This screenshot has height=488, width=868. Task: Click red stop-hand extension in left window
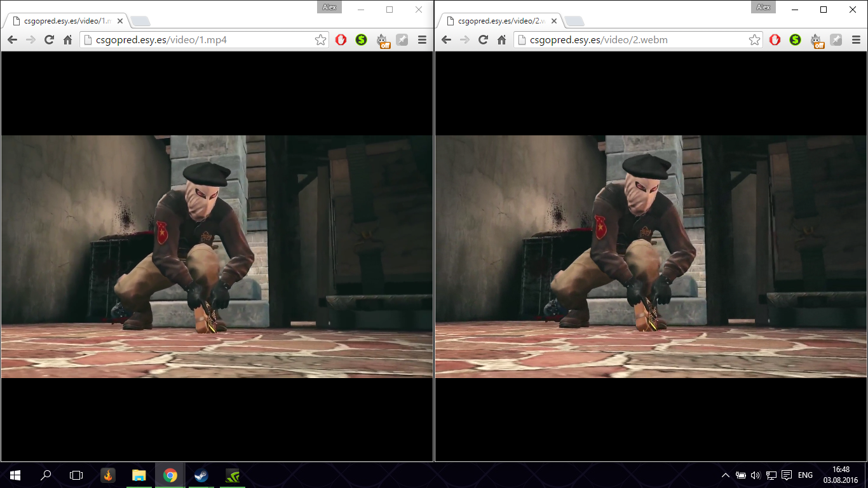point(341,40)
